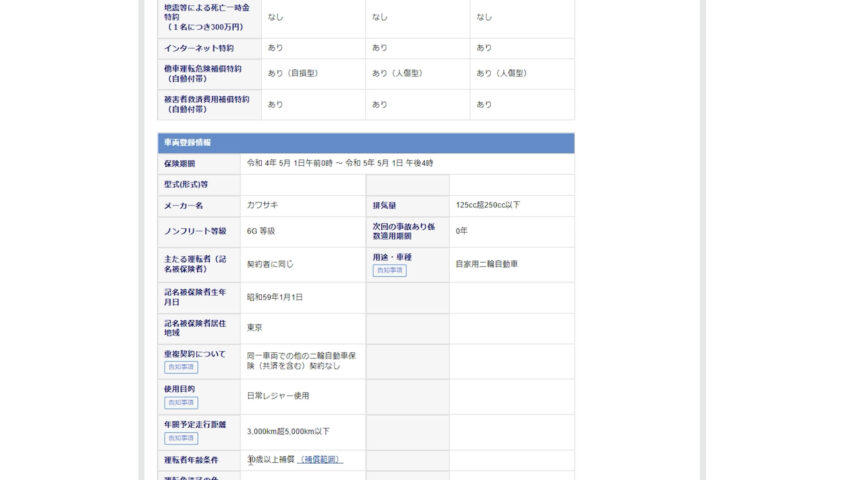Click the 自家用二輪自動車 cell

(x=486, y=264)
